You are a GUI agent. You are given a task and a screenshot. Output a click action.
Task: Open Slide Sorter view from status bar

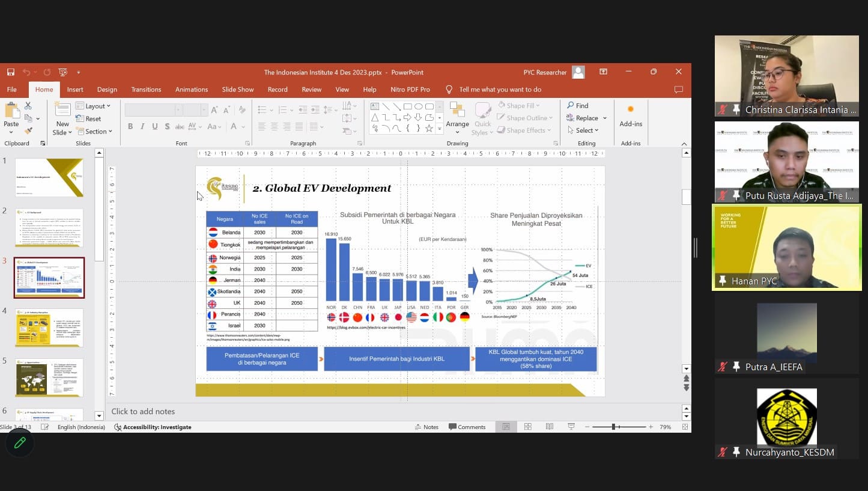click(528, 427)
